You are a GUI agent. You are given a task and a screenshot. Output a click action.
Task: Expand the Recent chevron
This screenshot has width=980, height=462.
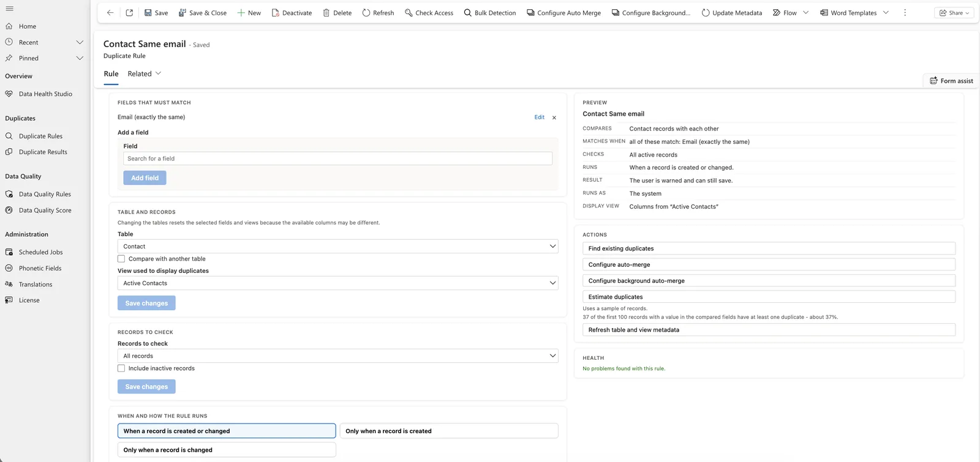pos(80,42)
